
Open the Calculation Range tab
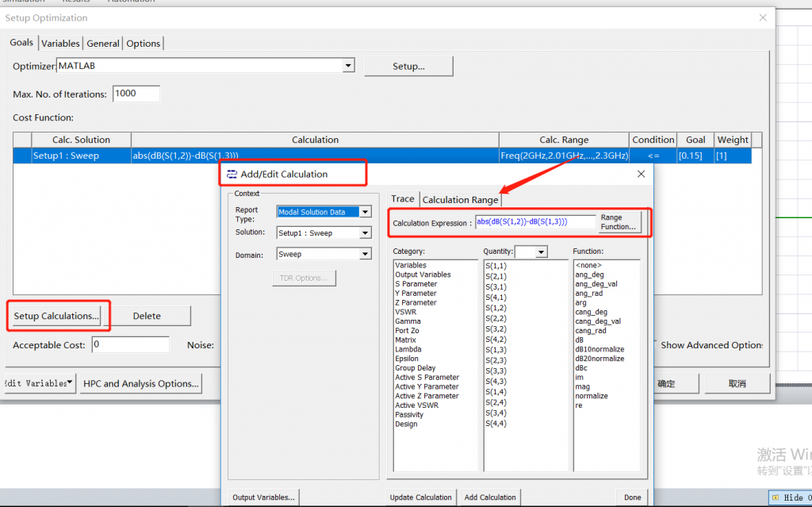[x=460, y=200]
